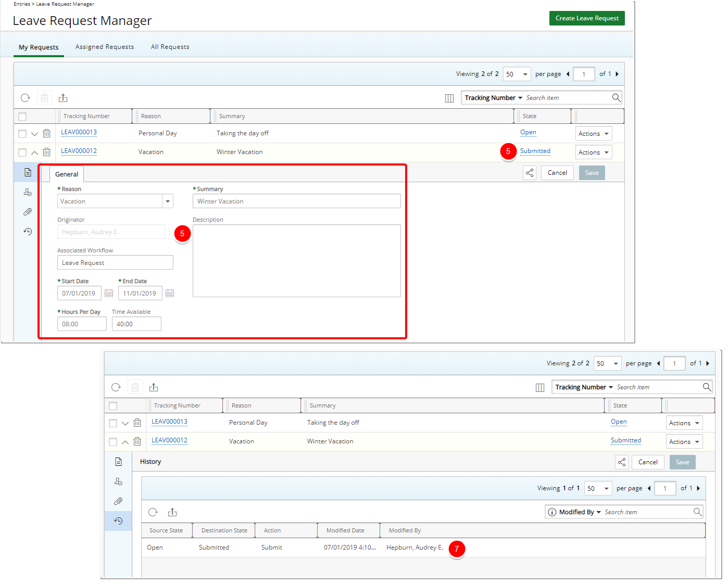Sort by Tracking Number column header in upper grid
Image resolution: width=728 pixels, height=585 pixels.
click(x=86, y=116)
